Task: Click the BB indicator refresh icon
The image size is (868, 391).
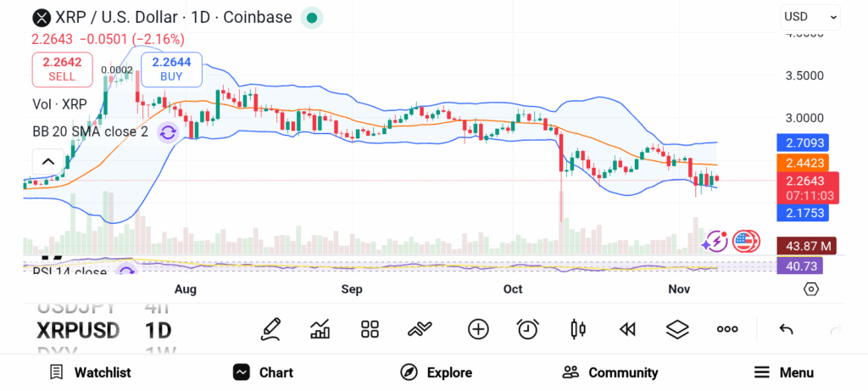Action: point(168,132)
